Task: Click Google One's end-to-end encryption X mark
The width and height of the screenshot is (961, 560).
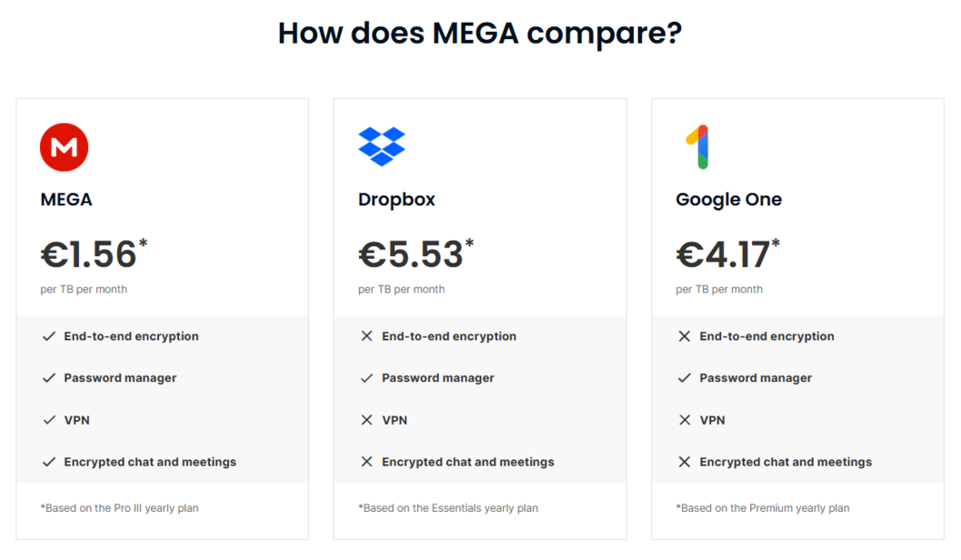Action: point(685,336)
